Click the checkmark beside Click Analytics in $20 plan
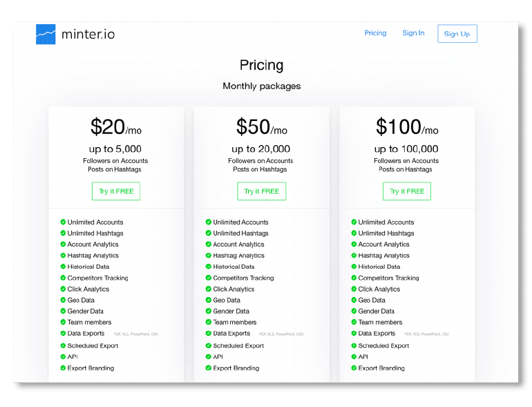Viewport: 532px width, 407px height. tap(63, 289)
